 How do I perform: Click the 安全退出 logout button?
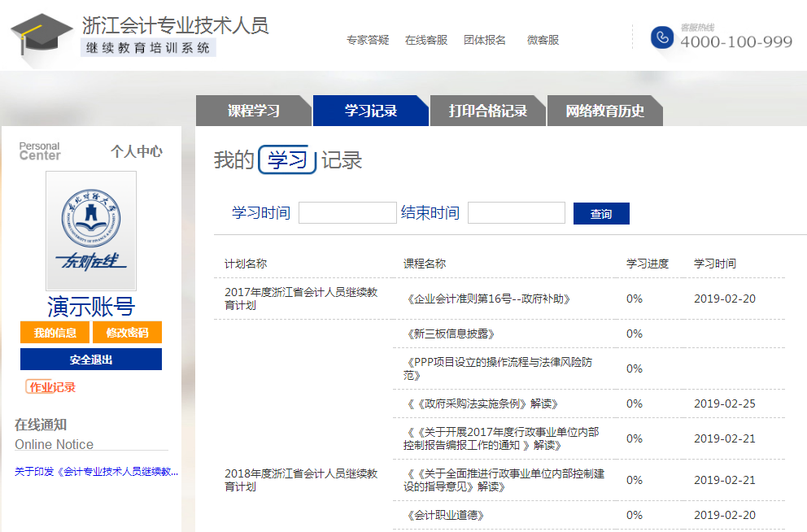[x=91, y=360]
